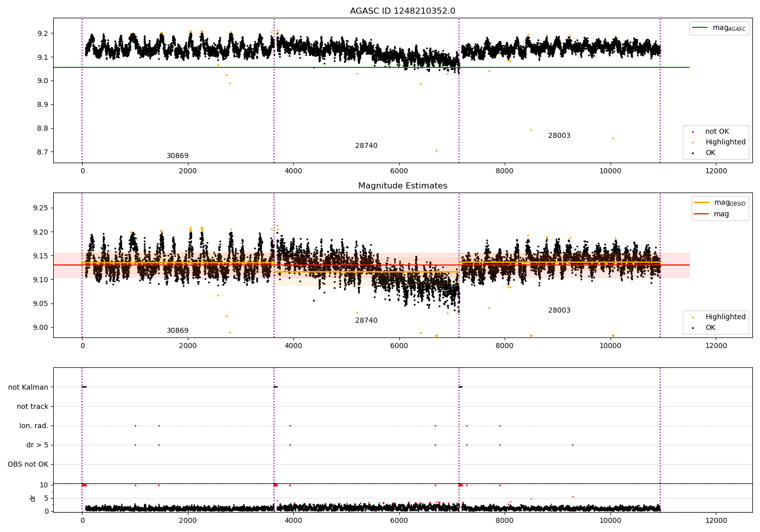Click the '10000' x tick under the bottom plot
This screenshot has width=760, height=532.
point(611,521)
